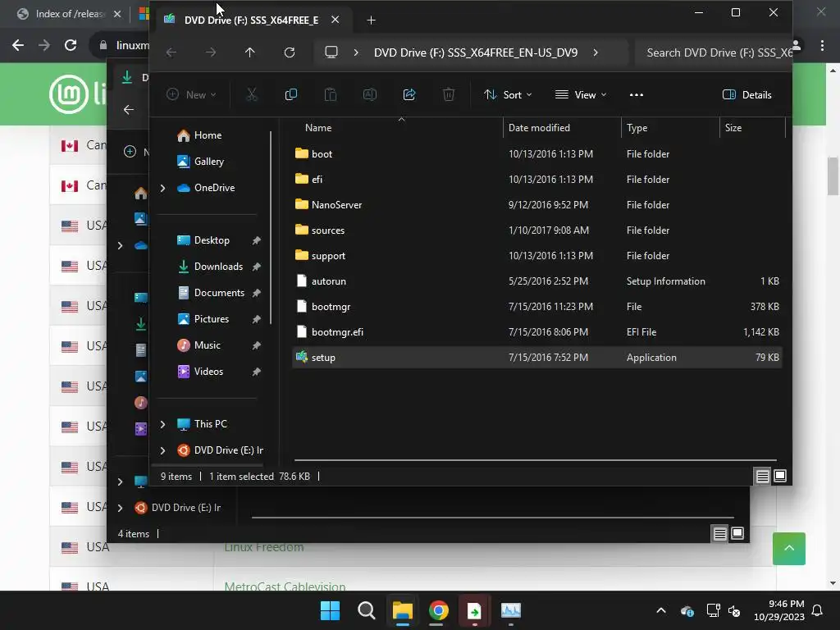Open Windows Start menu
The width and height of the screenshot is (840, 630).
tap(330, 610)
